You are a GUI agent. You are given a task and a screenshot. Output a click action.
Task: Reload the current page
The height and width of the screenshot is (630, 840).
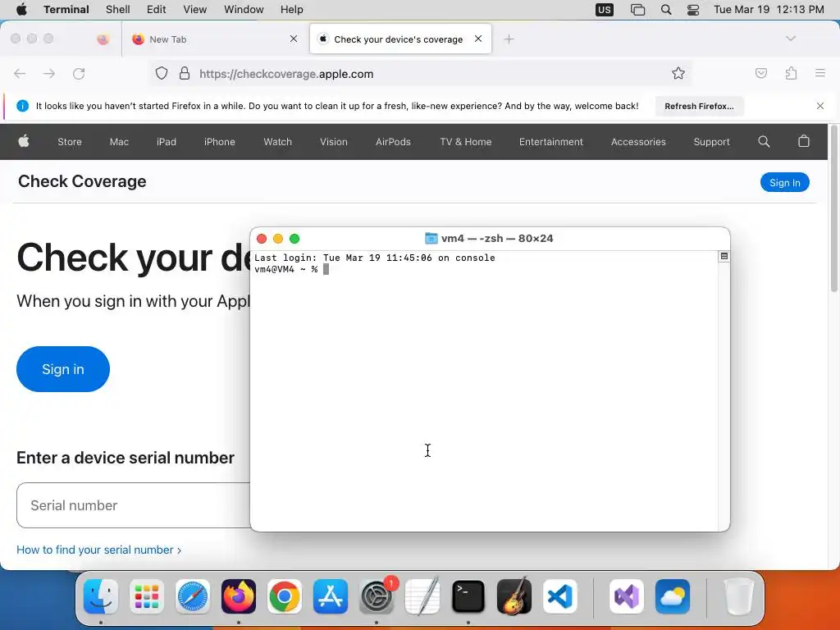[x=79, y=73]
